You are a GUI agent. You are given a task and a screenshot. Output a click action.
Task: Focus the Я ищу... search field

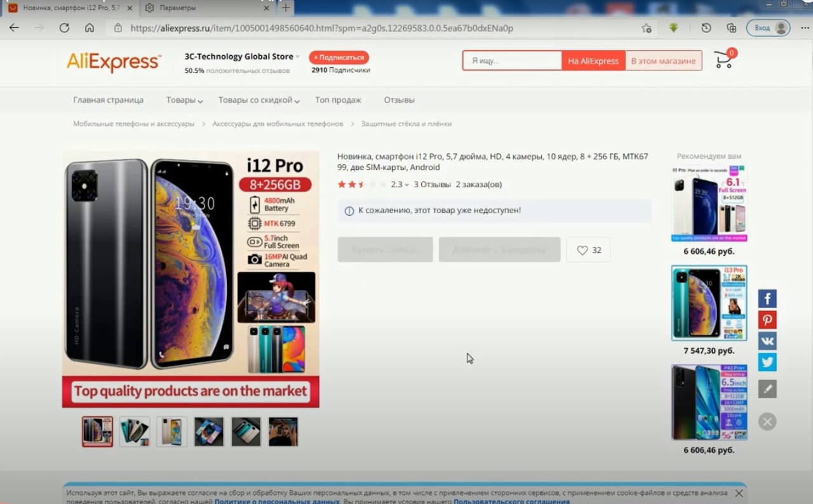pyautogui.click(x=513, y=61)
